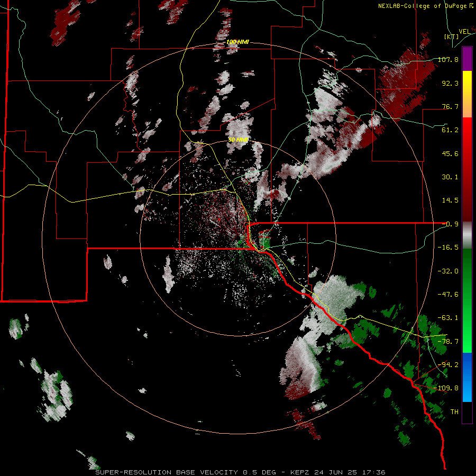The image size is (476, 476).
Task: Click the -47.6 velocity scale label
Action: [x=448, y=295]
